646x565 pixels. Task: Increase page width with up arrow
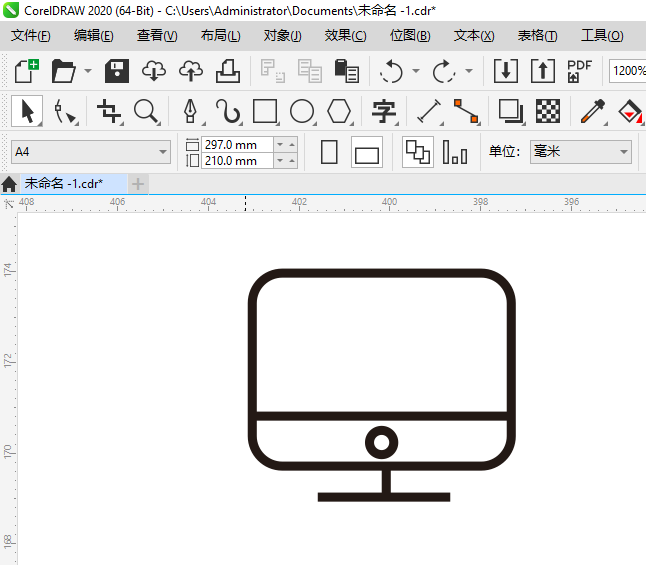click(x=292, y=145)
